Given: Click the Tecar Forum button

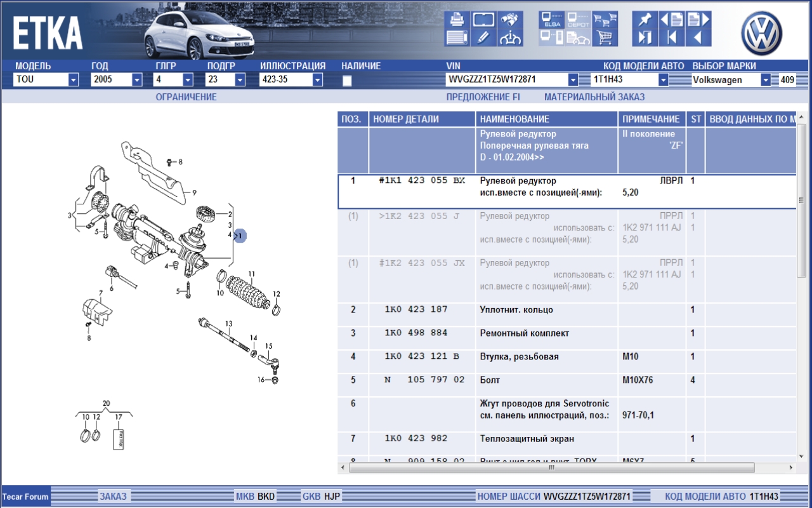Looking at the screenshot, I should (25, 497).
